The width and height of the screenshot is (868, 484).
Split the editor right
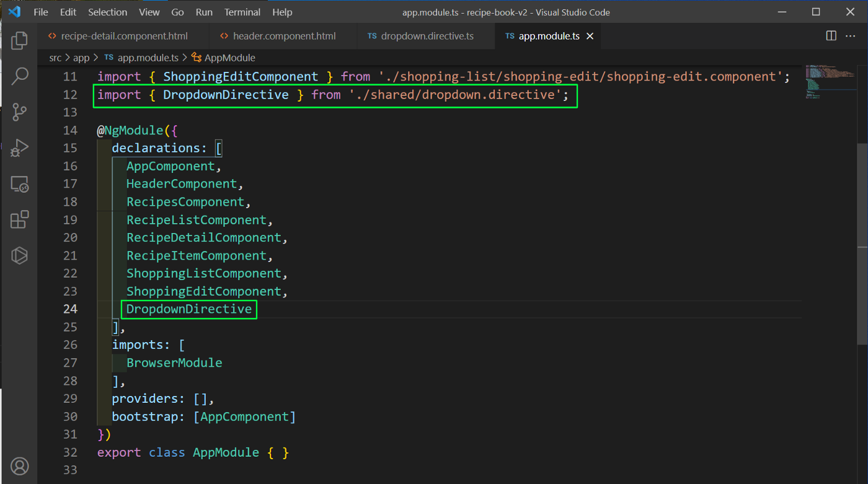click(x=831, y=36)
